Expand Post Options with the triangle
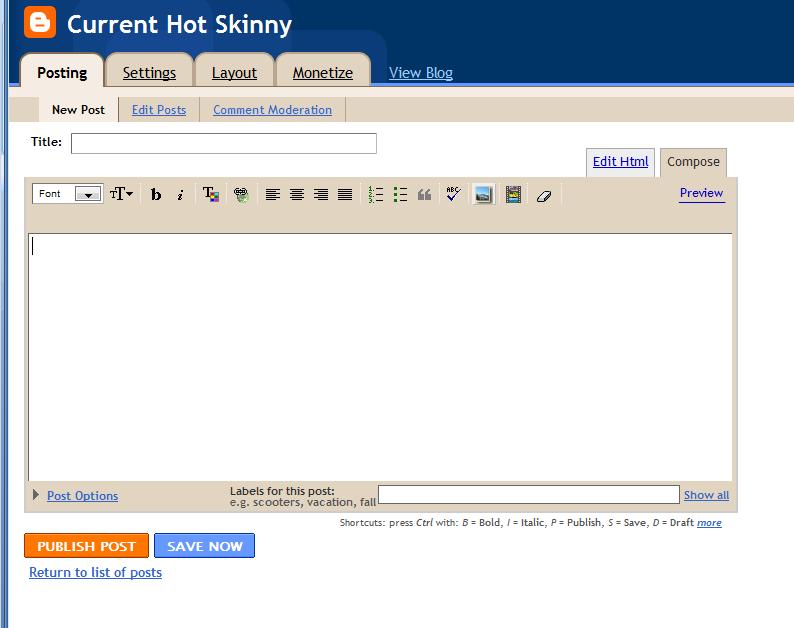The height and width of the screenshot is (628, 794). (35, 495)
